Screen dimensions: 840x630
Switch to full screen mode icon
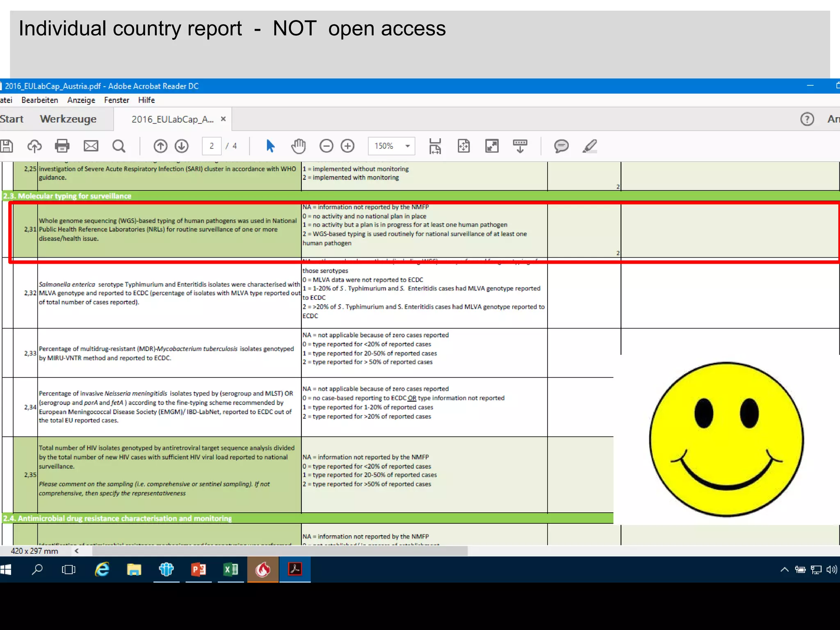492,146
